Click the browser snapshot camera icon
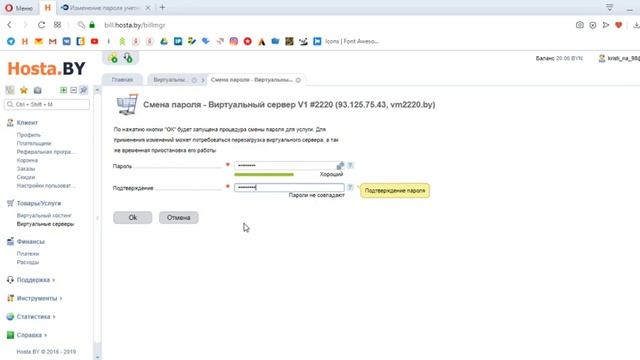 (580, 25)
